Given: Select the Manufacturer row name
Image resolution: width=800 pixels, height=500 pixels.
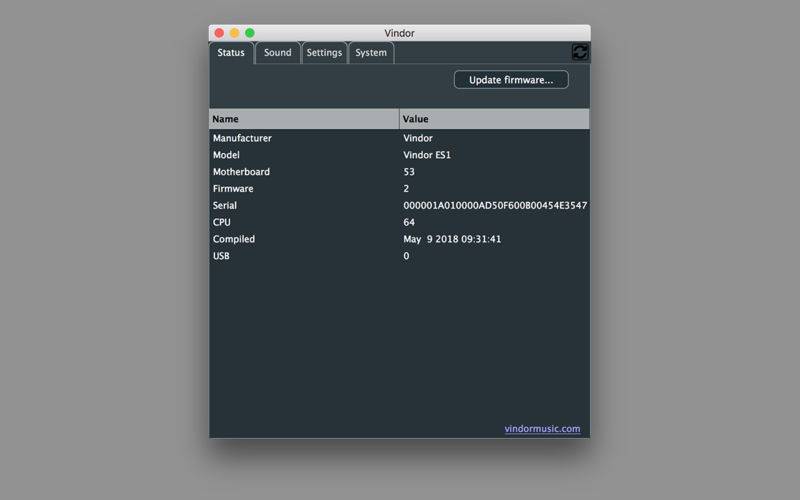Looking at the screenshot, I should tap(242, 138).
